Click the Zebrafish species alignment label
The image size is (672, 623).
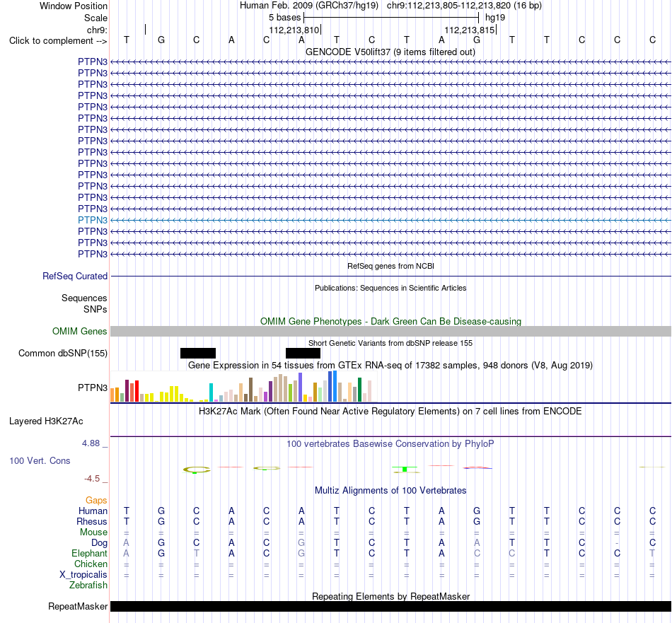(x=88, y=586)
